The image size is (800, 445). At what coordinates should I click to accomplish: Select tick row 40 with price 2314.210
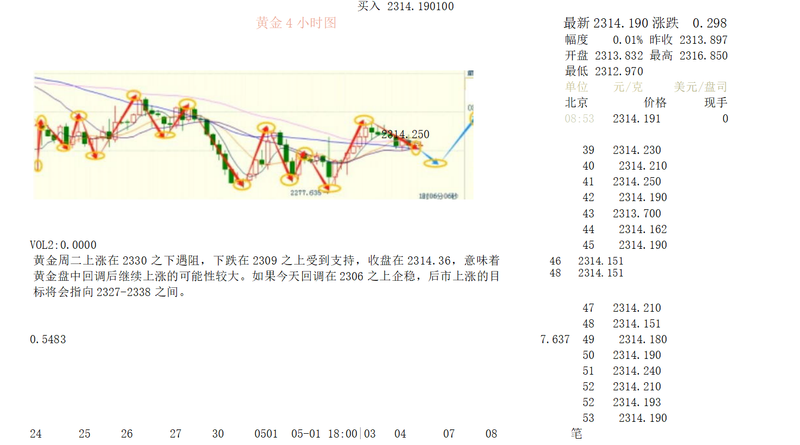point(624,166)
